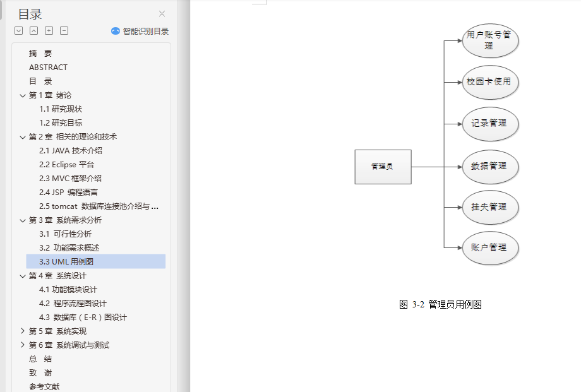Jump to the ABSTRACT entry
This screenshot has width=581, height=392.
point(48,67)
